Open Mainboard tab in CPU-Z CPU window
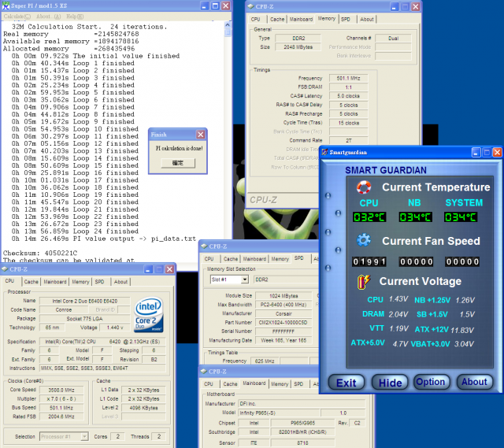Image resolution: width=504 pixels, height=448 pixels. [55, 282]
